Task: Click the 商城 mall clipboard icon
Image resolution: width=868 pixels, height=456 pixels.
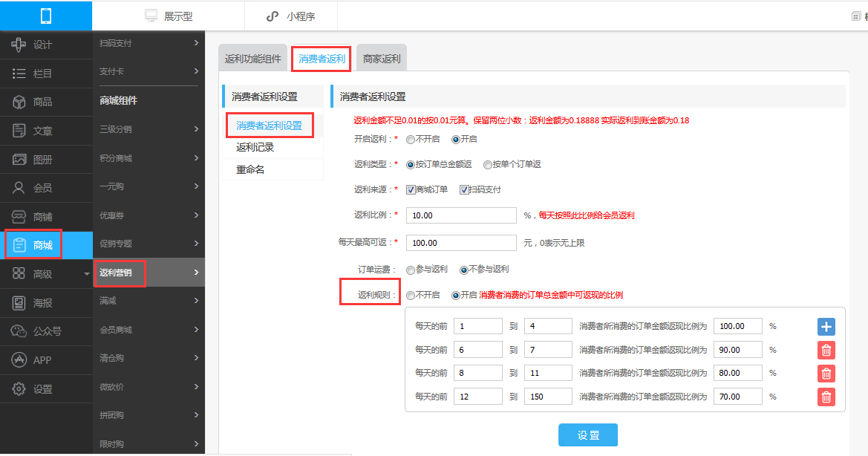Action: [19, 244]
